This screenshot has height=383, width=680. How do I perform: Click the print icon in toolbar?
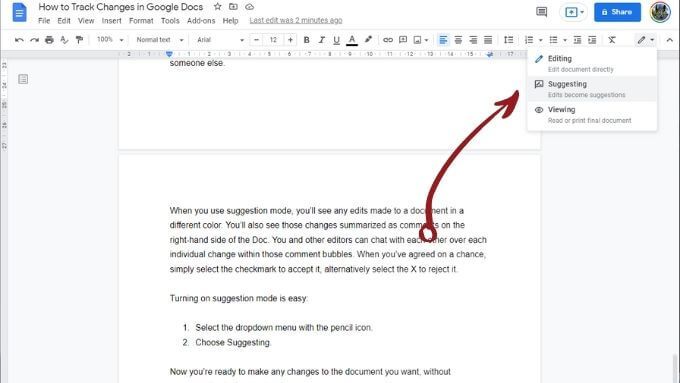(x=49, y=40)
